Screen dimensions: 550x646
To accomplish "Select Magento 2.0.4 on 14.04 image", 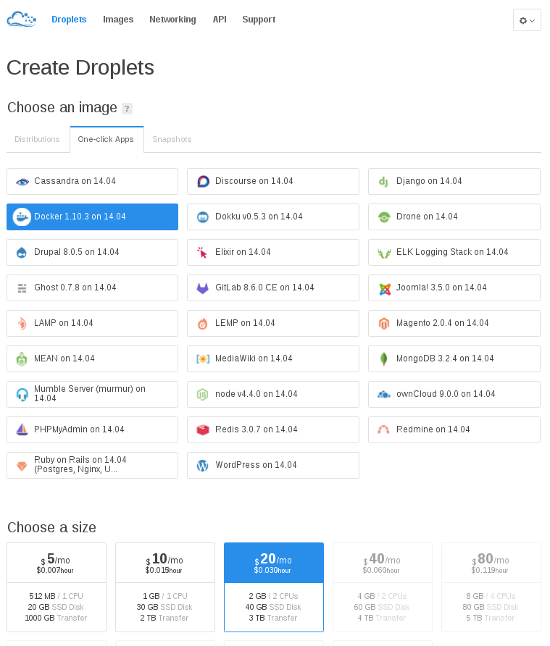I will tap(454, 323).
